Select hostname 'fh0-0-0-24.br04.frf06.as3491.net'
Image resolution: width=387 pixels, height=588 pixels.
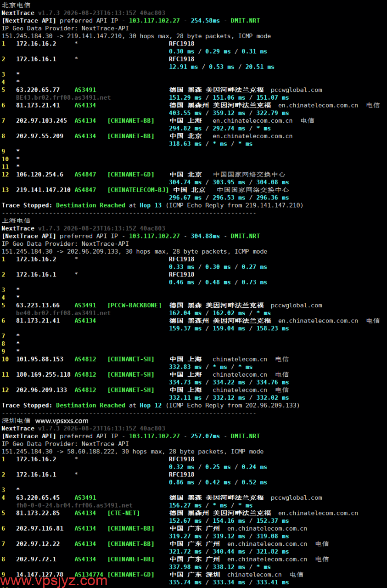(74, 505)
